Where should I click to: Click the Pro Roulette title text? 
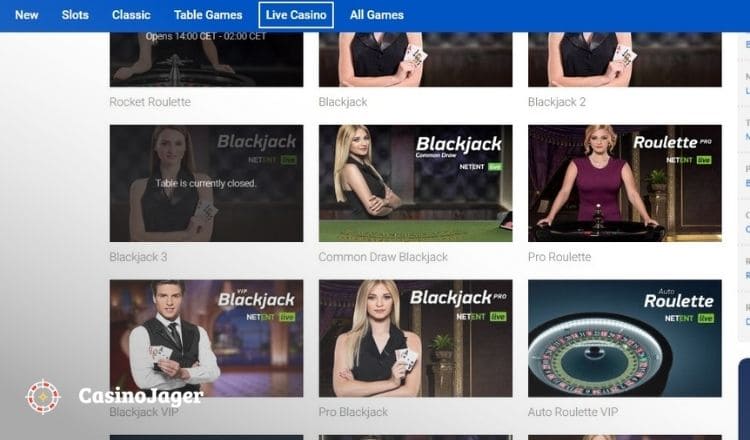[x=559, y=257]
